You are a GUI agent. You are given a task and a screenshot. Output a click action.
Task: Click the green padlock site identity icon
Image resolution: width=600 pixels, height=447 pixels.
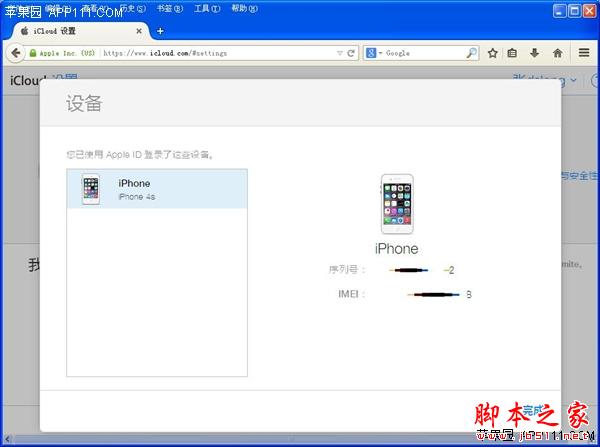tap(33, 53)
